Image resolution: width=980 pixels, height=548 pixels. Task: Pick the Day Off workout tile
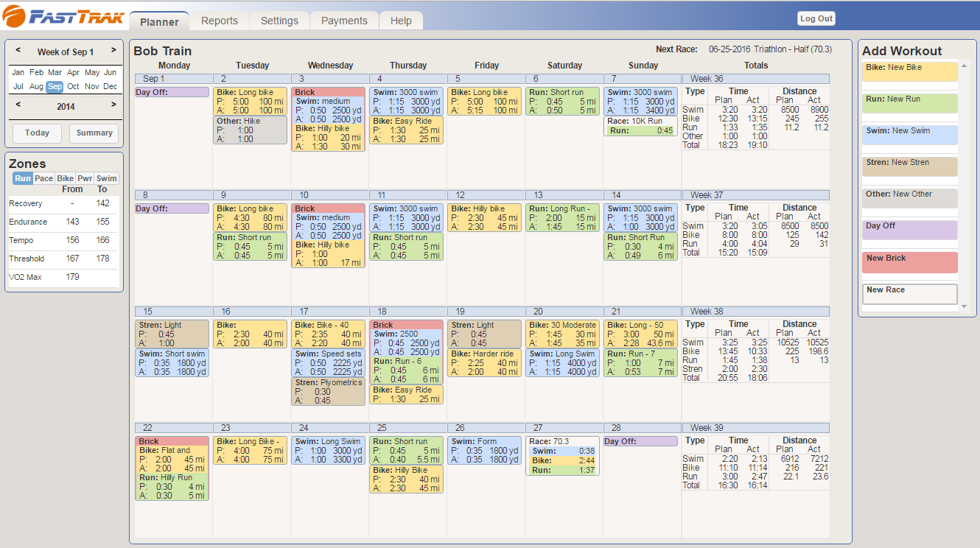pyautogui.click(x=909, y=230)
